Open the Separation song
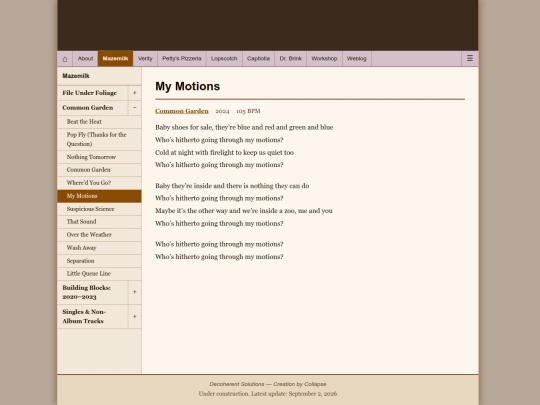This screenshot has width=540, height=405. click(99, 261)
